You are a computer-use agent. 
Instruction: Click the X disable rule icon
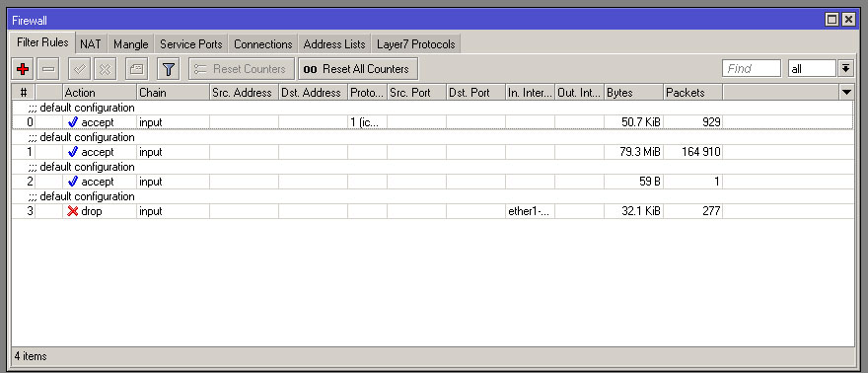[105, 69]
